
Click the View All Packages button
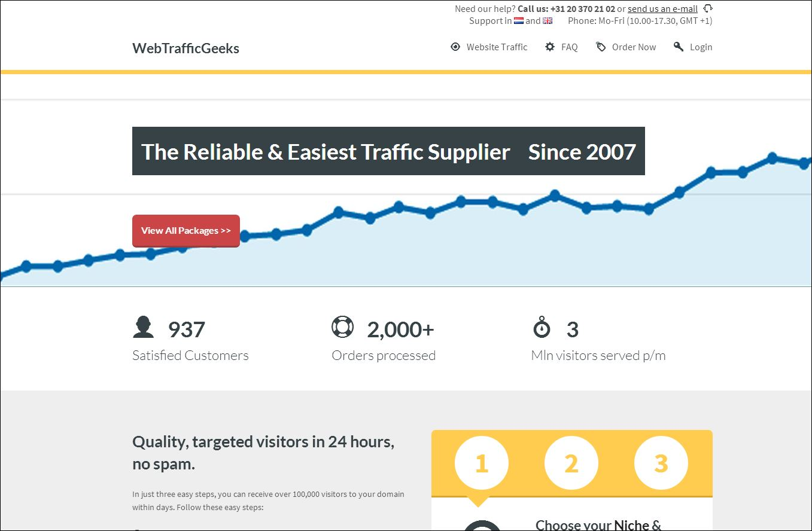point(185,231)
